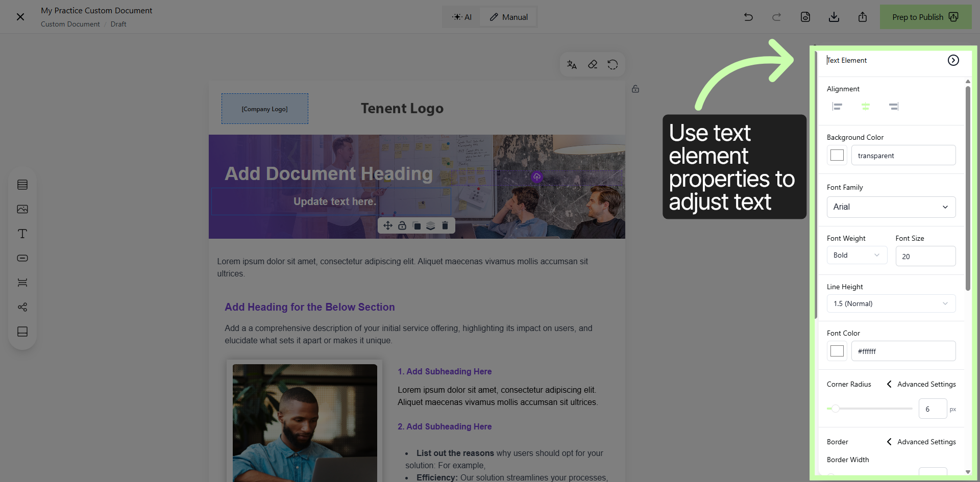
Task: Click the corner radius value field
Action: coord(933,409)
